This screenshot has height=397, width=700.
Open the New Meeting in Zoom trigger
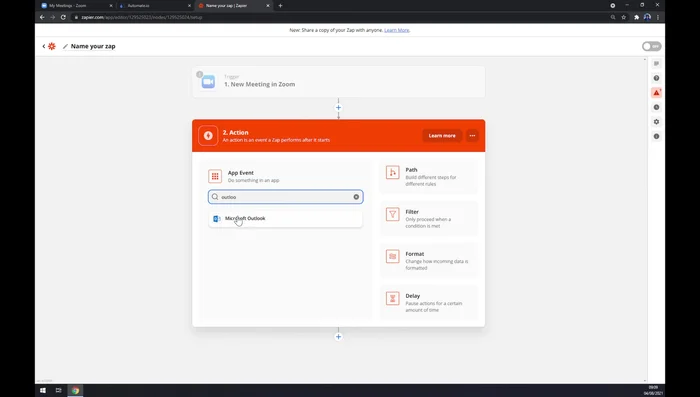338,82
